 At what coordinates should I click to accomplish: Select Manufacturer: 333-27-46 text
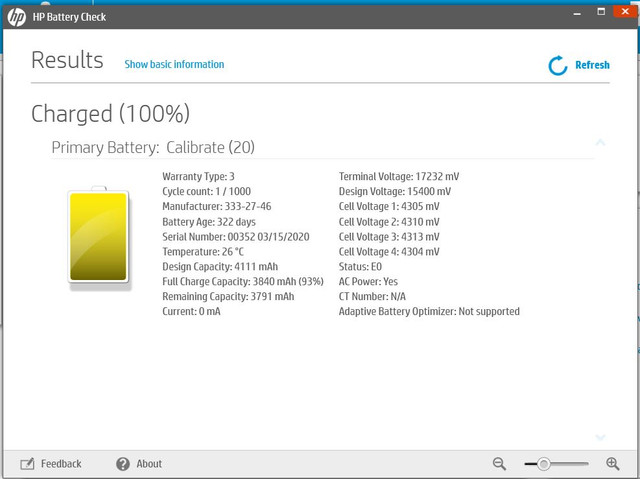[x=217, y=206]
